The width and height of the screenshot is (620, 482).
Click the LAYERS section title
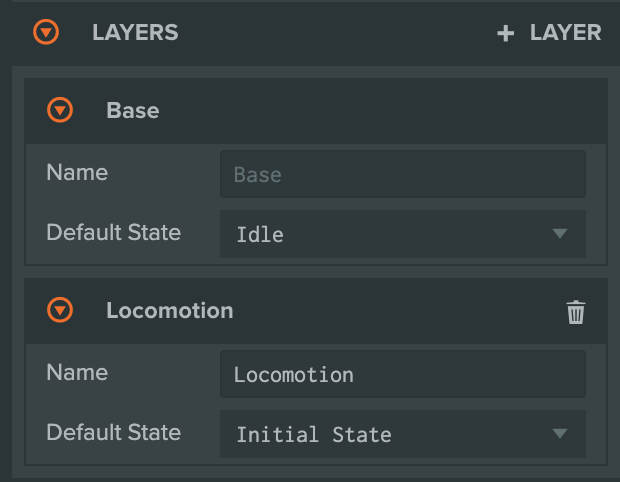[x=135, y=32]
